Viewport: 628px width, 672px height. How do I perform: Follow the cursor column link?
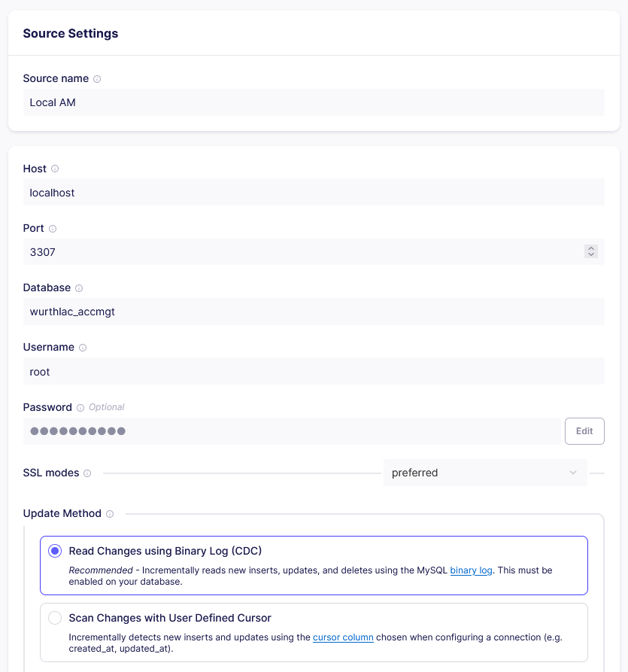click(343, 637)
